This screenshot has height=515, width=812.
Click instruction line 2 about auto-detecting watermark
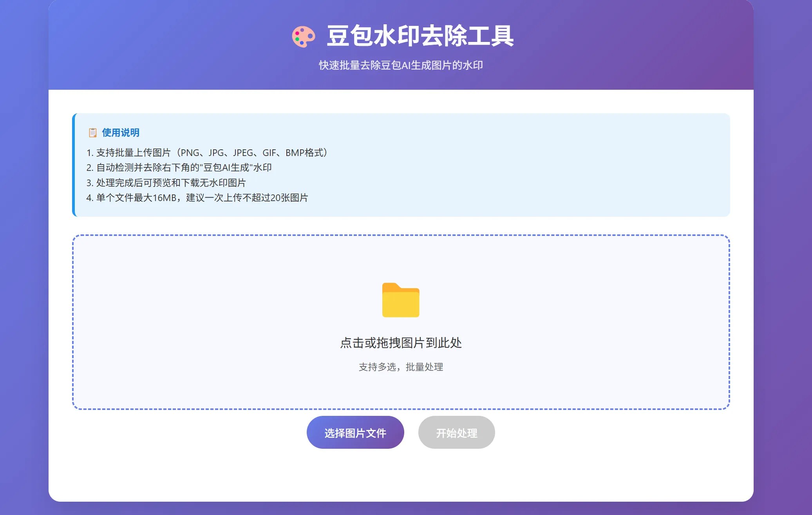[x=179, y=168]
